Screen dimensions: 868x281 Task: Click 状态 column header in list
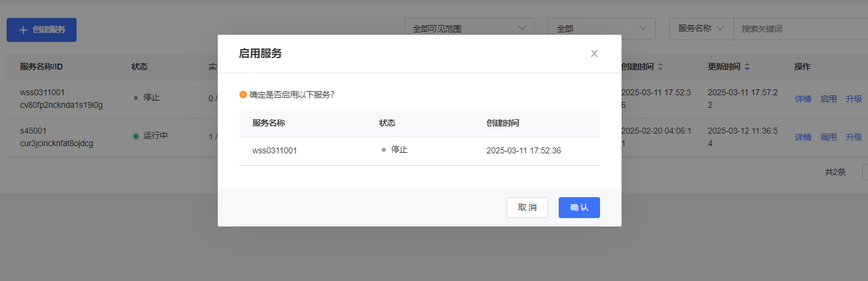click(x=139, y=67)
